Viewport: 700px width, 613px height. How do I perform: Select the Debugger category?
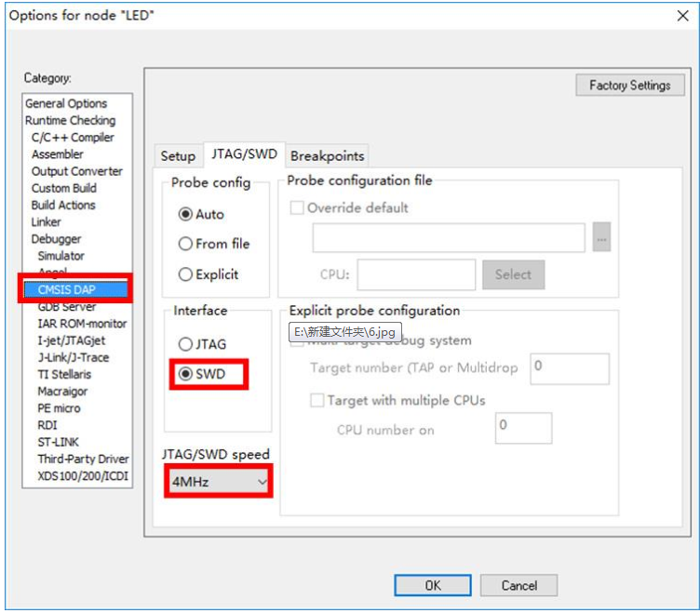(56, 239)
